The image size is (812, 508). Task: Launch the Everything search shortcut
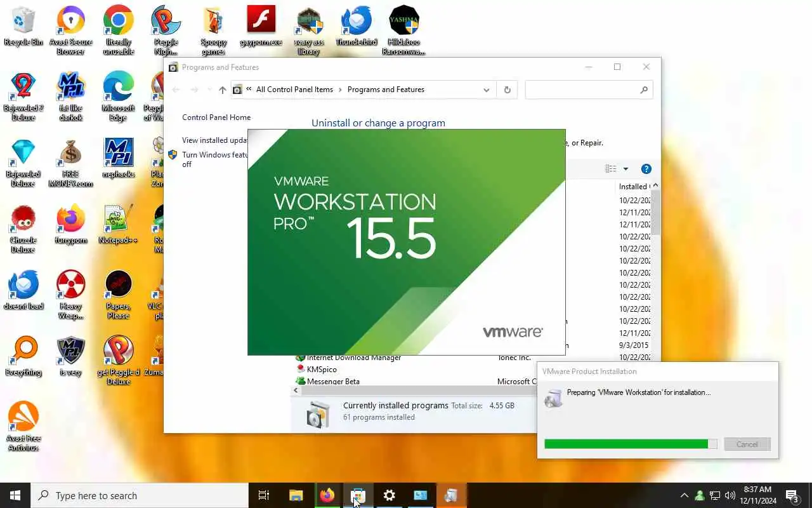[x=23, y=356]
